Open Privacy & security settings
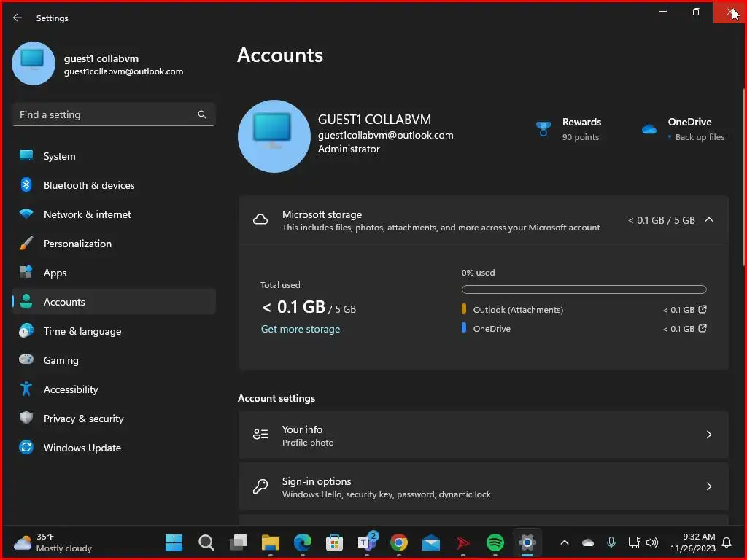Image resolution: width=747 pixels, height=560 pixels. tap(114, 419)
